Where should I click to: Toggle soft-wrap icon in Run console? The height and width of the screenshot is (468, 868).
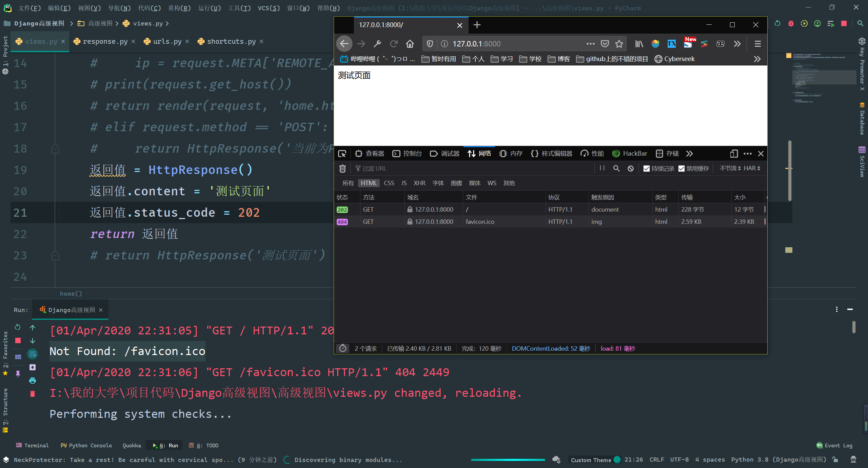(x=33, y=354)
